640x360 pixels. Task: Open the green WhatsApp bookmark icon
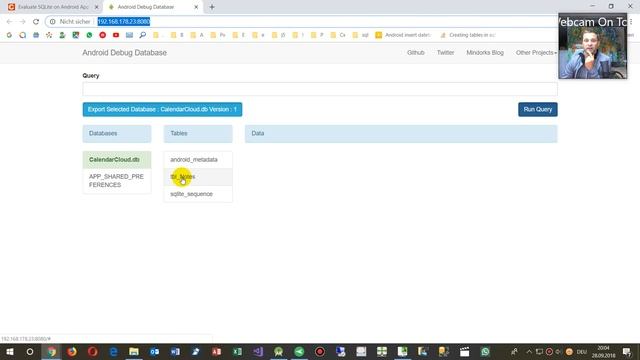[89, 35]
